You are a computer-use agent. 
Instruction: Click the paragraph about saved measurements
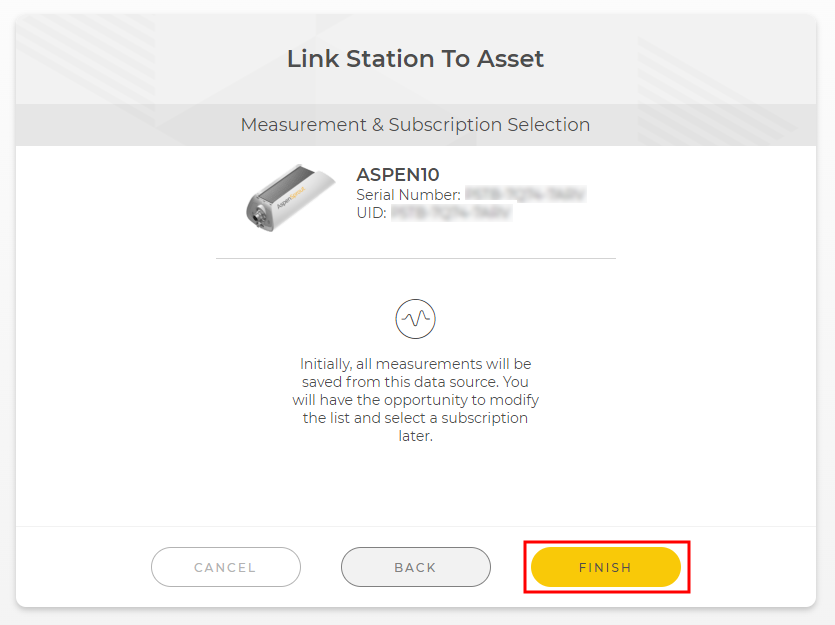[415, 400]
